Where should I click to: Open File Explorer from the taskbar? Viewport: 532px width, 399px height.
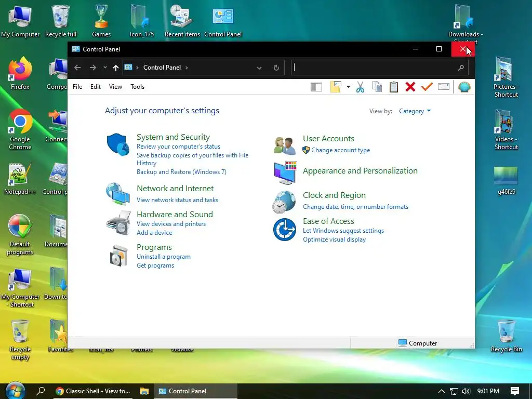coord(144,391)
